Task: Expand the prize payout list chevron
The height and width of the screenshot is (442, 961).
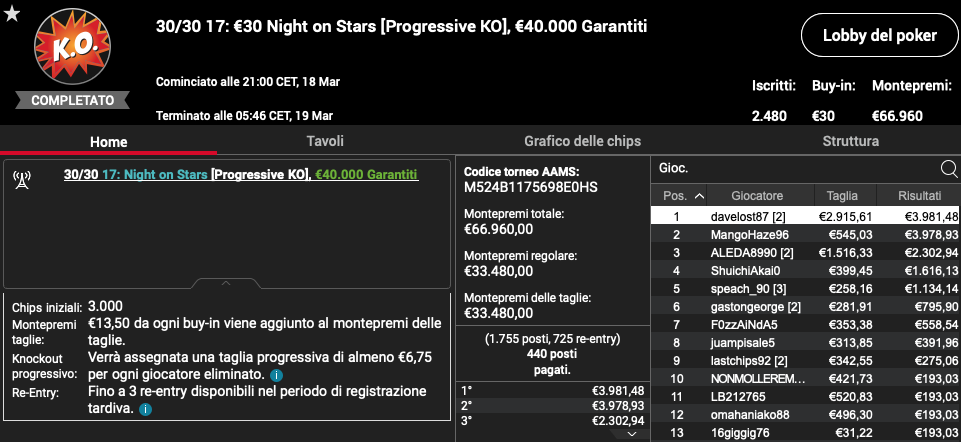Action: [632, 435]
